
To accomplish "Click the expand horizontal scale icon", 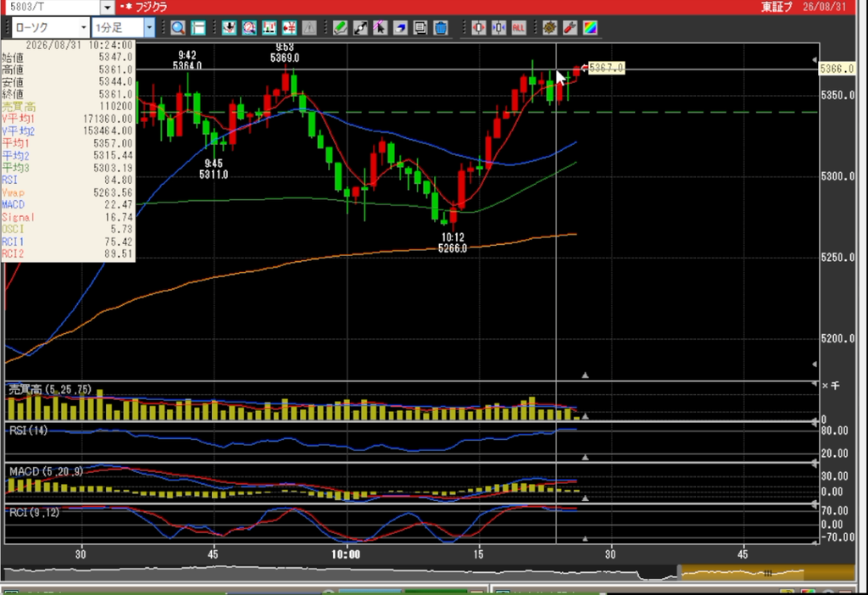I will (478, 28).
